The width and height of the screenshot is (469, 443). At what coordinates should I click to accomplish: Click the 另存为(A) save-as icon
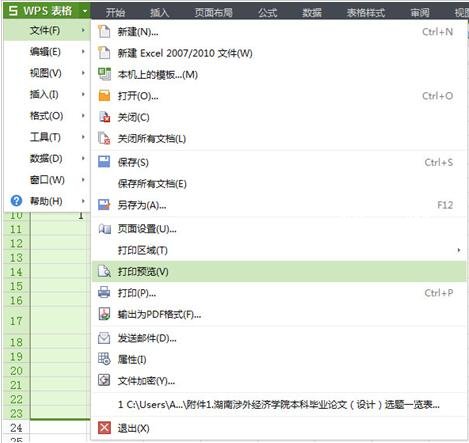104,205
